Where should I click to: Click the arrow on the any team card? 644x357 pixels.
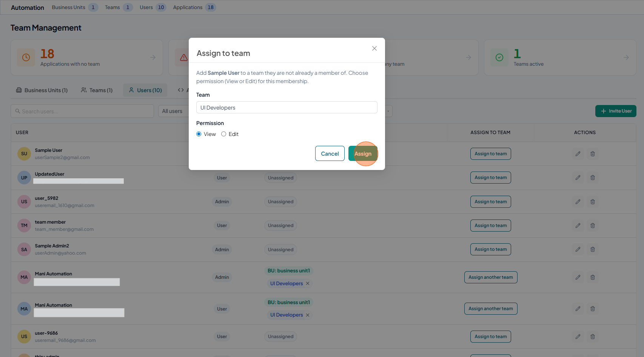point(468,57)
